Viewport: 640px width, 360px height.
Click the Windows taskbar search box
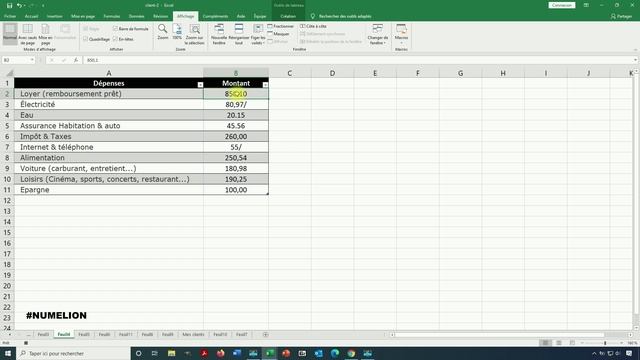point(73,353)
